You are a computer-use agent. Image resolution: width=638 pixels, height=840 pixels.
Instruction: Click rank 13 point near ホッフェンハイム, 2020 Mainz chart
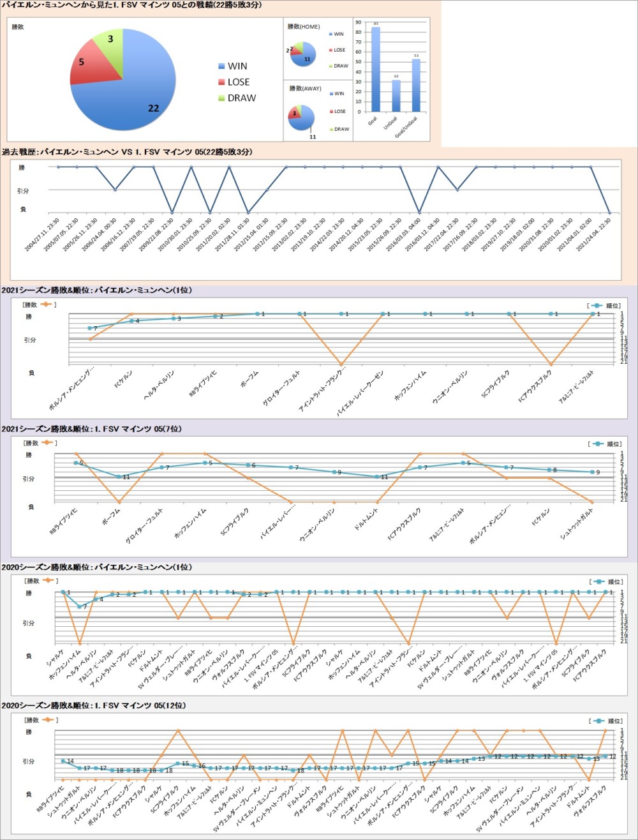click(x=474, y=758)
